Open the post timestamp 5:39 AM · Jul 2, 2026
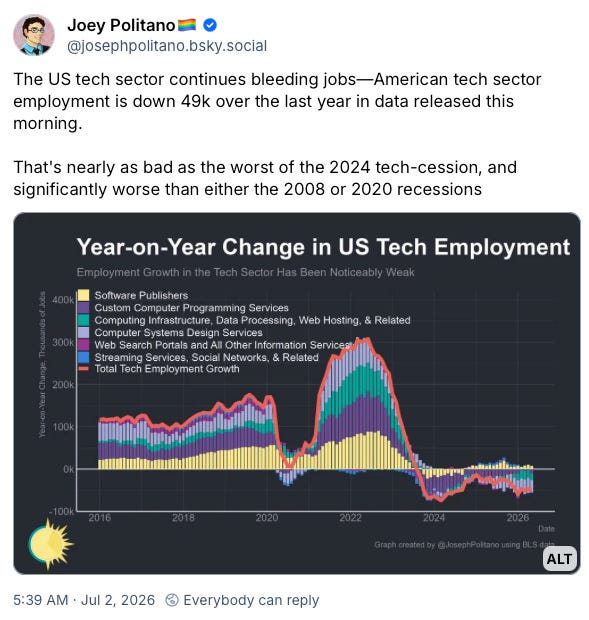589x620 pixels. 84,600
